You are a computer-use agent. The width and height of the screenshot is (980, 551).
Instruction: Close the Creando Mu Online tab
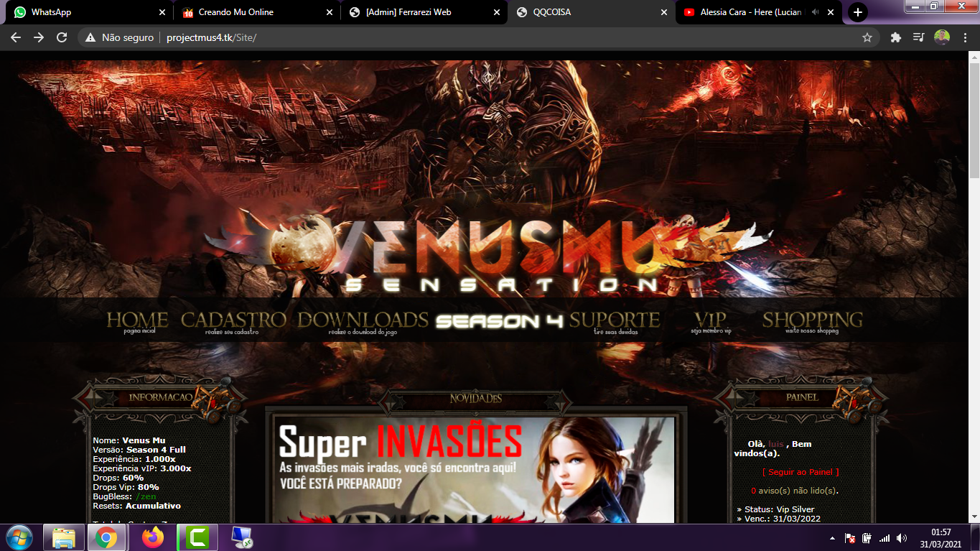coord(330,12)
